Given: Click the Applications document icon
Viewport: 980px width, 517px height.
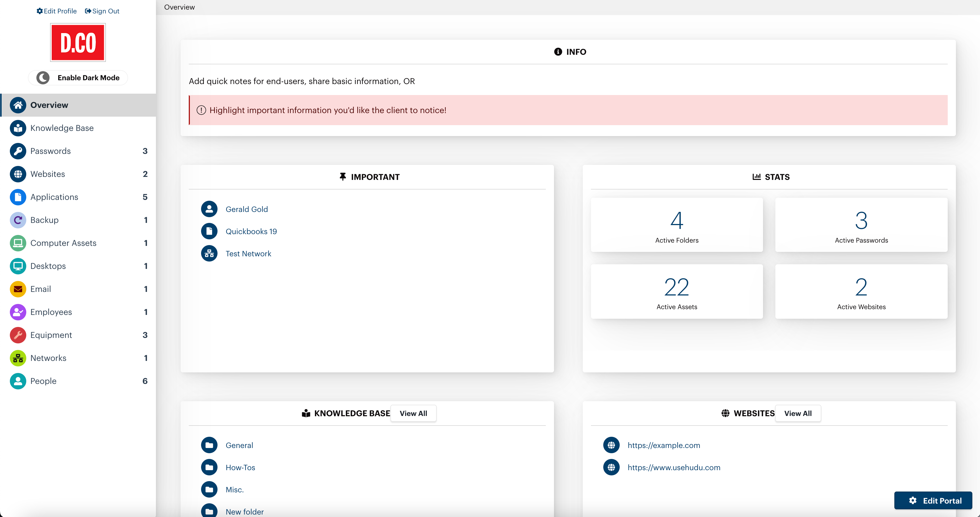Looking at the screenshot, I should (x=18, y=197).
